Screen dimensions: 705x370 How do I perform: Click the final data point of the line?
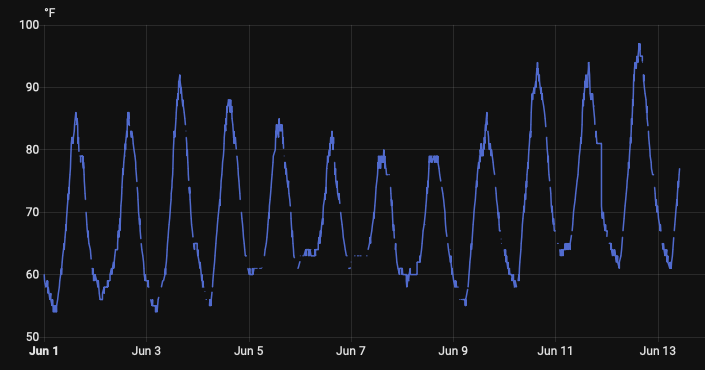coord(679,169)
